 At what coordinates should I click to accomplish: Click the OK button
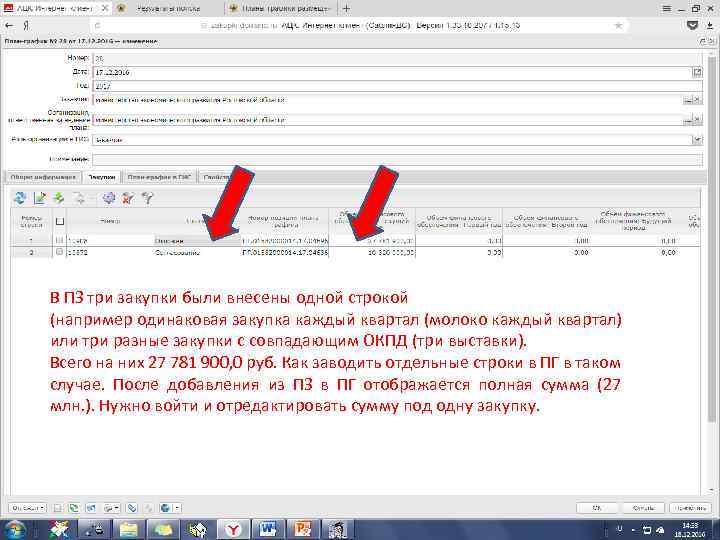tap(597, 508)
